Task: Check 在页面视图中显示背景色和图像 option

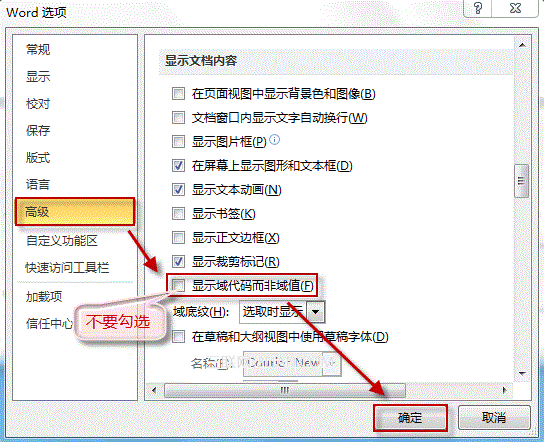Action: [x=178, y=94]
